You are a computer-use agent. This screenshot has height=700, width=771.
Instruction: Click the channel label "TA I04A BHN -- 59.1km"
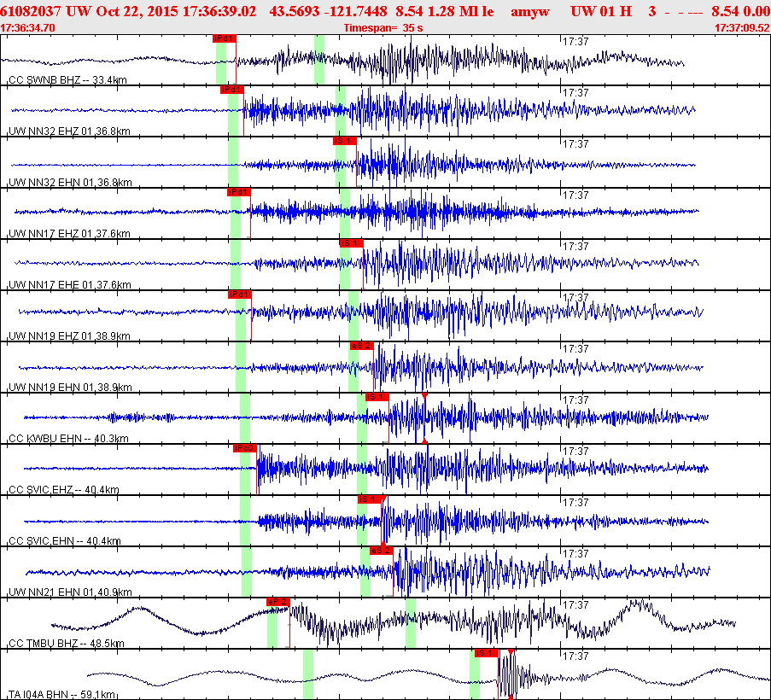62,695
